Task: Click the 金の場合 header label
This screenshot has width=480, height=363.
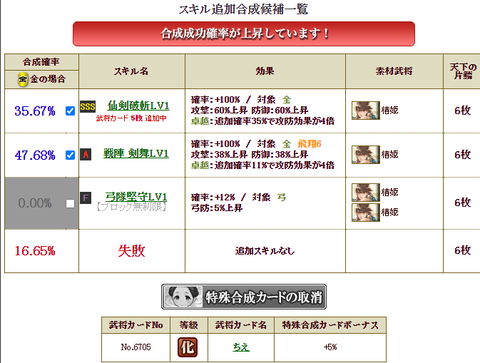Action: pyautogui.click(x=48, y=79)
